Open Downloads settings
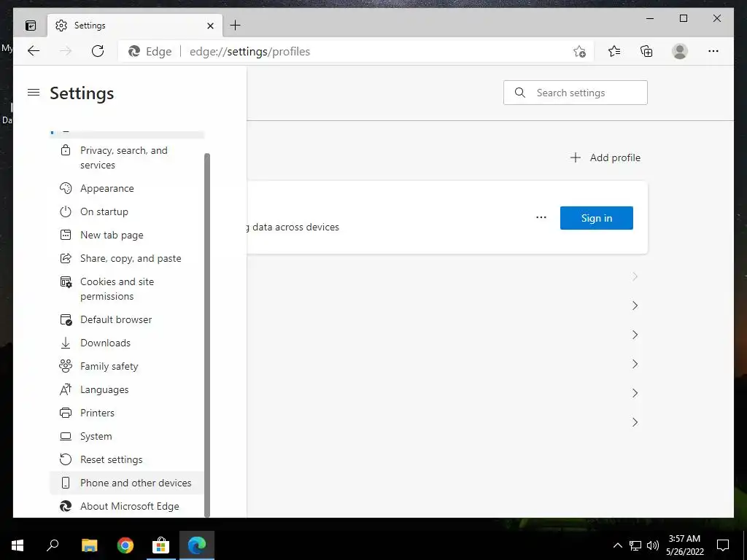Image resolution: width=747 pixels, height=560 pixels. pos(127,343)
